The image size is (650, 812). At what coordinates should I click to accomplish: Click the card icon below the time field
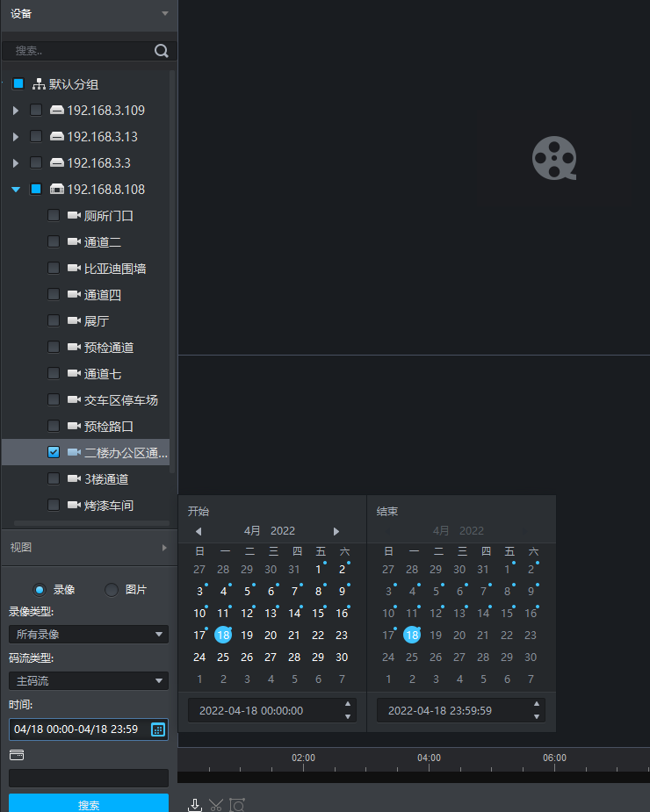tap(17, 755)
